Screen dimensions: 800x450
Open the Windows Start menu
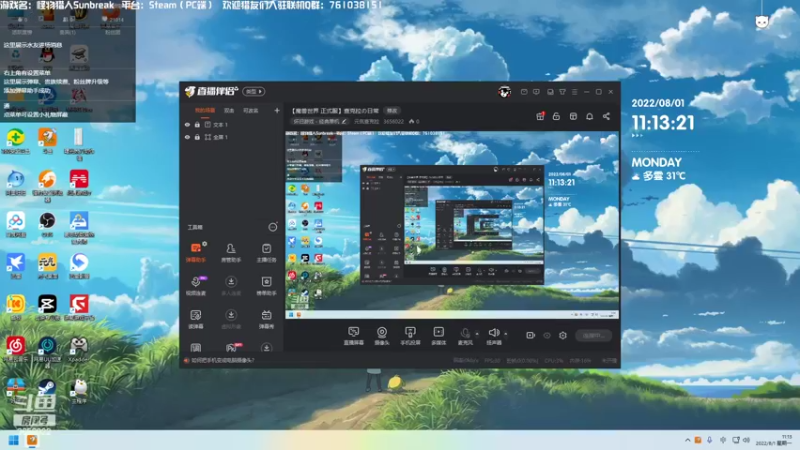(13, 440)
